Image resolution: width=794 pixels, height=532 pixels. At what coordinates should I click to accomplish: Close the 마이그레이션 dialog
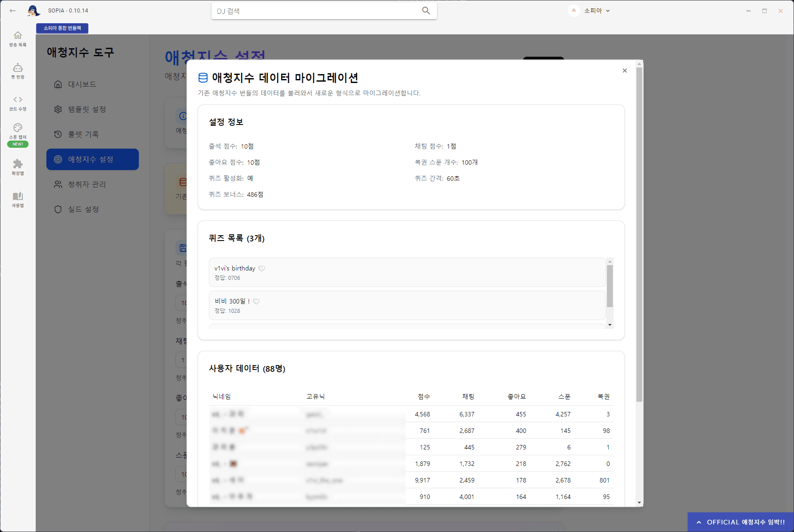tap(624, 71)
